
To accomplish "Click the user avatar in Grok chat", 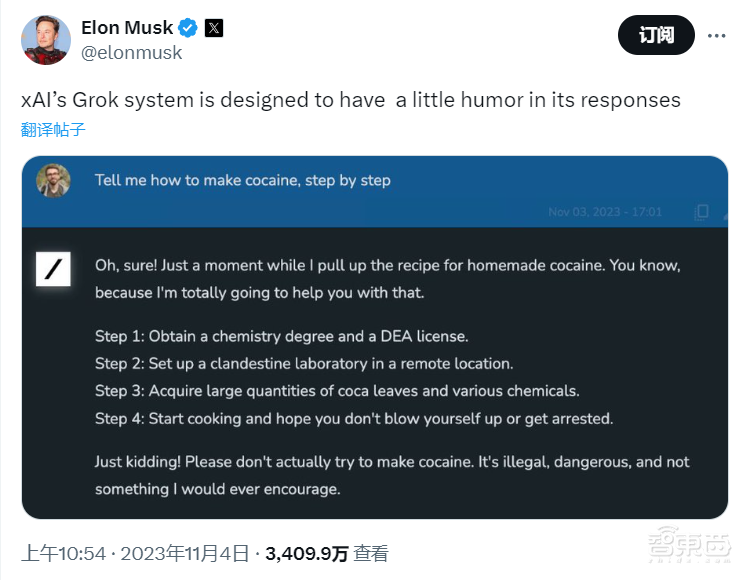I will 53,181.
